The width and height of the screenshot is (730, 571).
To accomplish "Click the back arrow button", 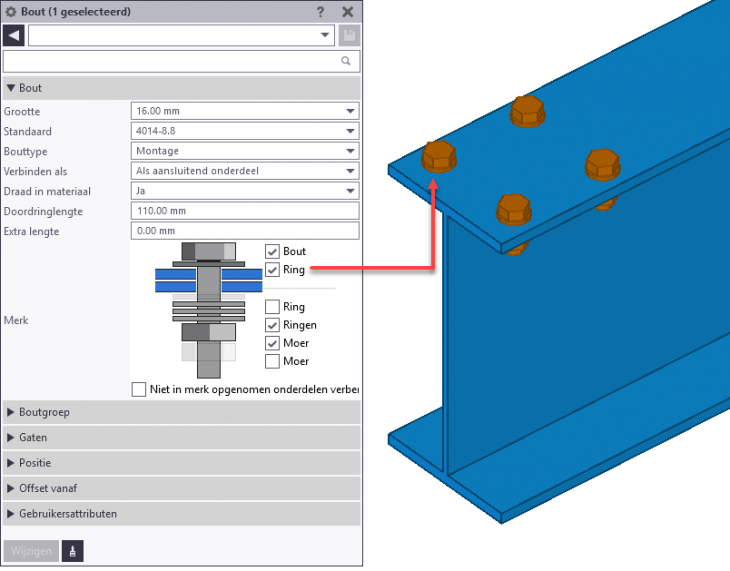I will pyautogui.click(x=14, y=35).
